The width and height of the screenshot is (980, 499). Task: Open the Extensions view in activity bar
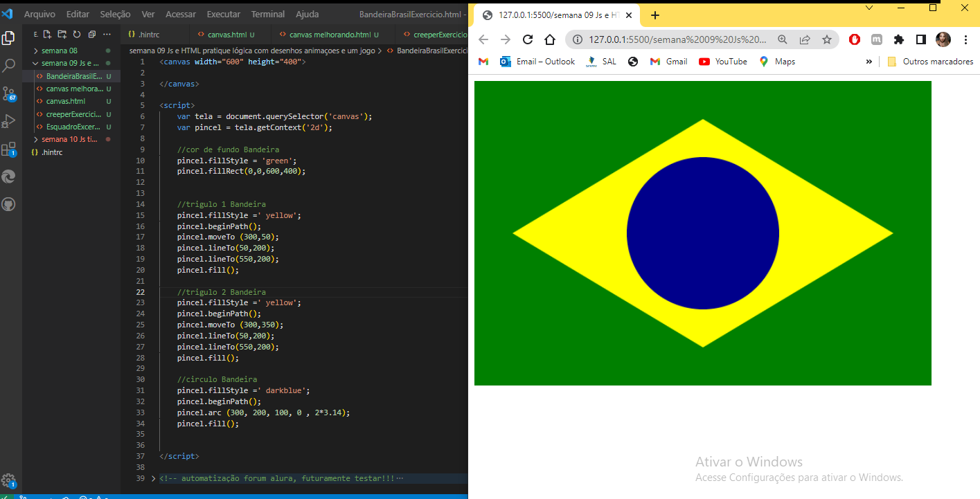[9, 149]
